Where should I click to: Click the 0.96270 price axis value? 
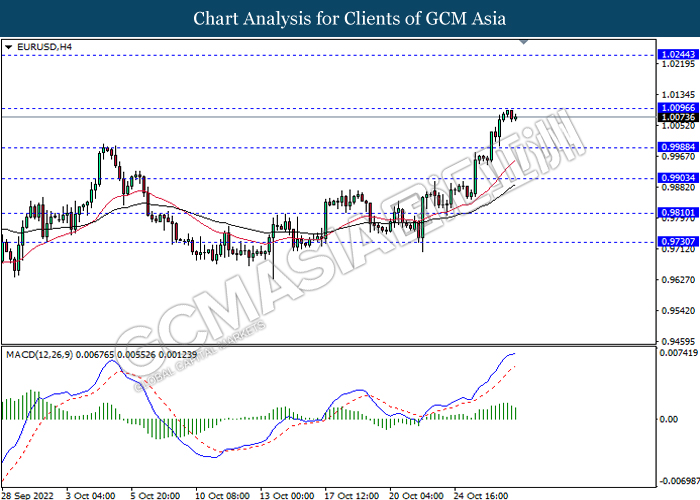coord(678,280)
